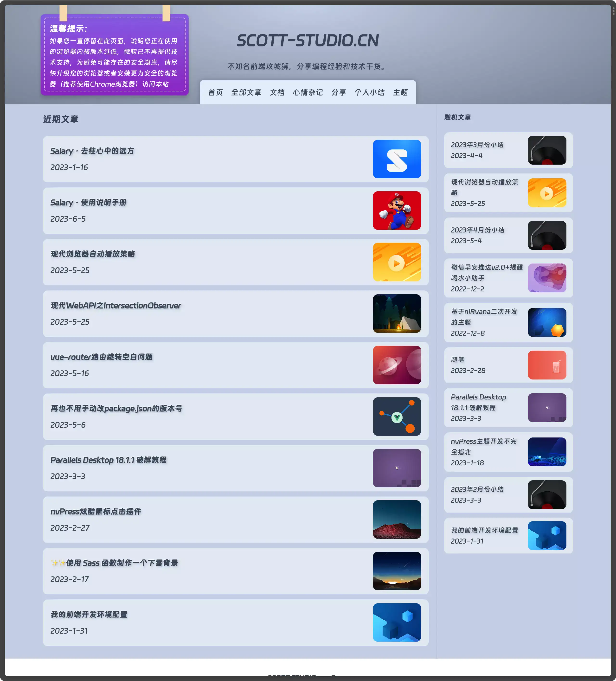Open the article "现代WebAPI之IntersectionObserver"
The width and height of the screenshot is (616, 681).
[x=116, y=306]
